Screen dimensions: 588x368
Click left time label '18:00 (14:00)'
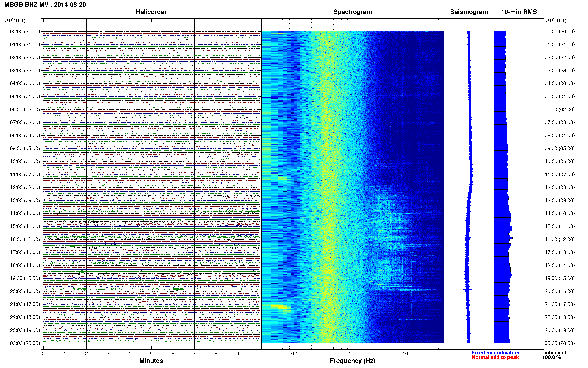(x=25, y=265)
